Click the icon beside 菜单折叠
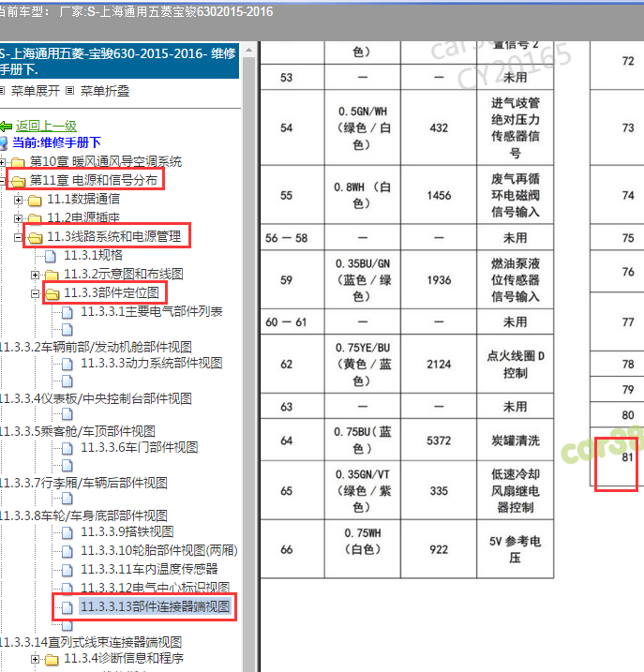 (70, 90)
